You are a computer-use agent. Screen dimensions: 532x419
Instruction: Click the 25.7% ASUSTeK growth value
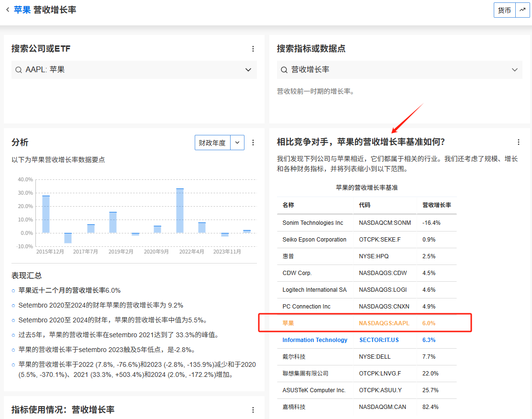click(x=430, y=390)
